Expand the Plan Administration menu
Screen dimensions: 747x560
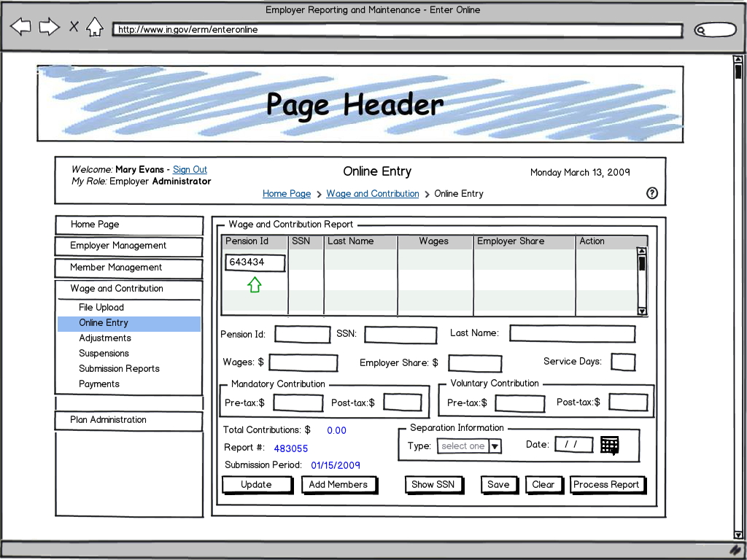(108, 420)
